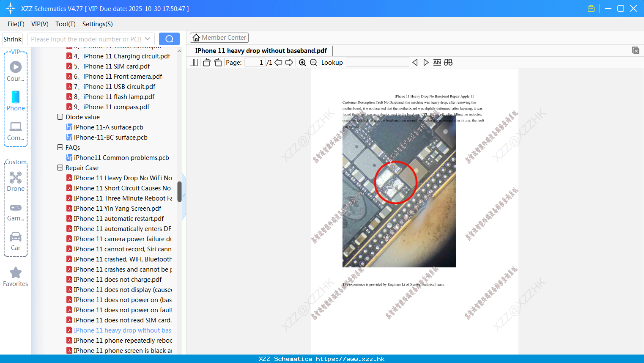Open the Drone sidebar category
The height and width of the screenshot is (363, 644).
(16, 181)
